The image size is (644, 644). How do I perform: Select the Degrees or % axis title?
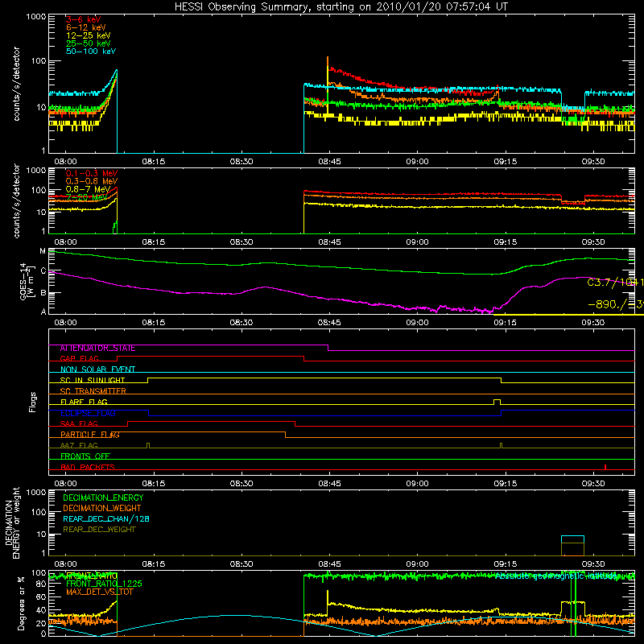[21, 603]
